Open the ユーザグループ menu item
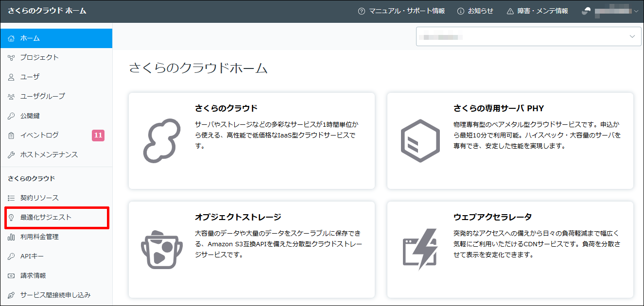Screen dimensions: 644x306 pyautogui.click(x=56, y=96)
